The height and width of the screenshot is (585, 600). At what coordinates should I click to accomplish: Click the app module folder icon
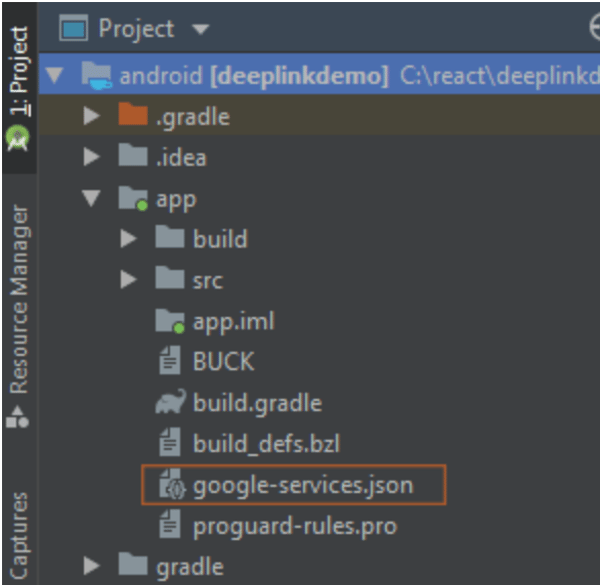[134, 199]
